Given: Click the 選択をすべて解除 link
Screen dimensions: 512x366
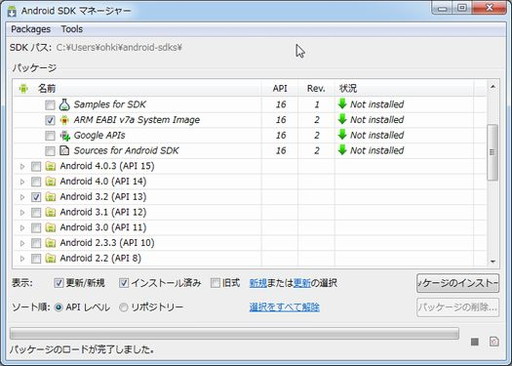Looking at the screenshot, I should click(x=284, y=307).
